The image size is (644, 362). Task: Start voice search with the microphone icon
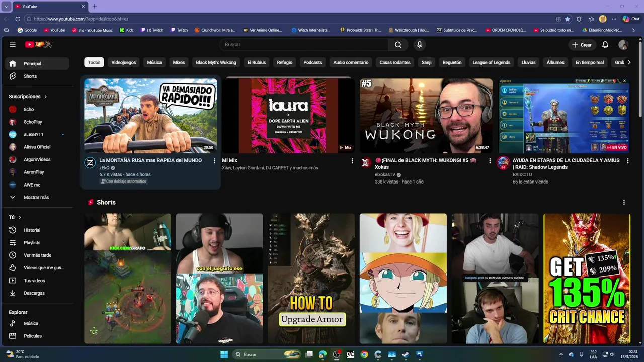[x=420, y=45]
